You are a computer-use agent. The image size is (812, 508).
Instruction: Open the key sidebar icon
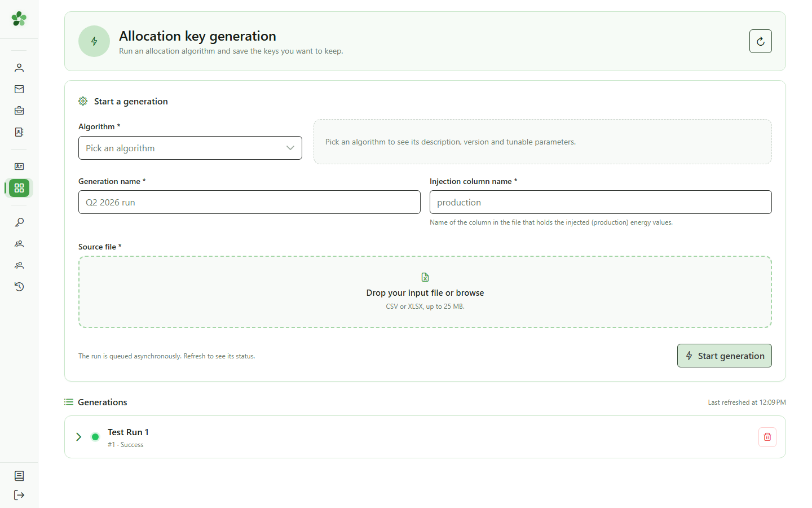[19, 222]
